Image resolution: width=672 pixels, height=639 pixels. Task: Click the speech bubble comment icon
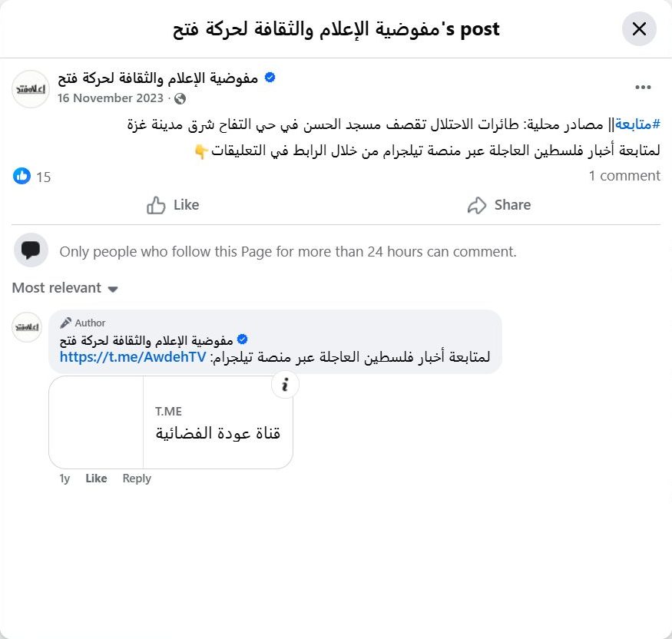point(31,250)
